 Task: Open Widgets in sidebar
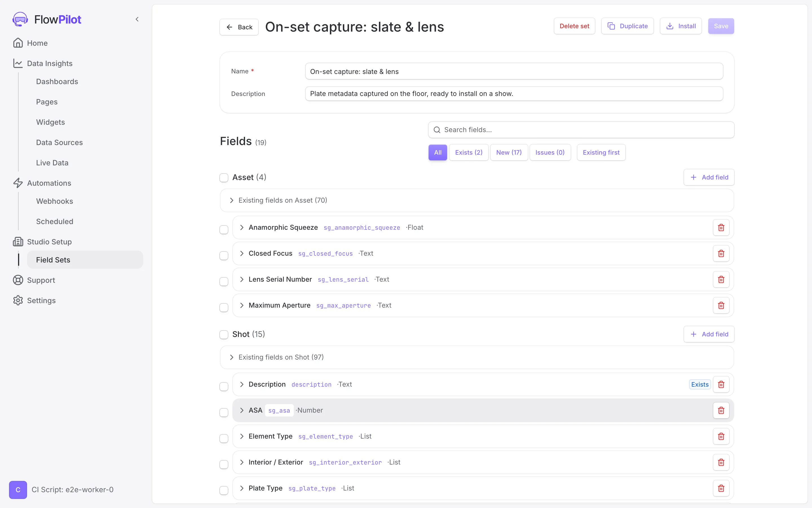[51, 122]
